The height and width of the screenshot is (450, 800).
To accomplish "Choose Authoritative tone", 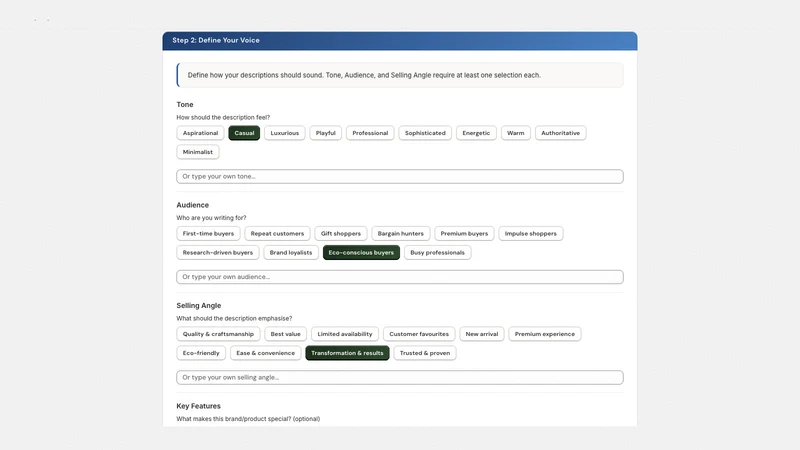I will 560,133.
